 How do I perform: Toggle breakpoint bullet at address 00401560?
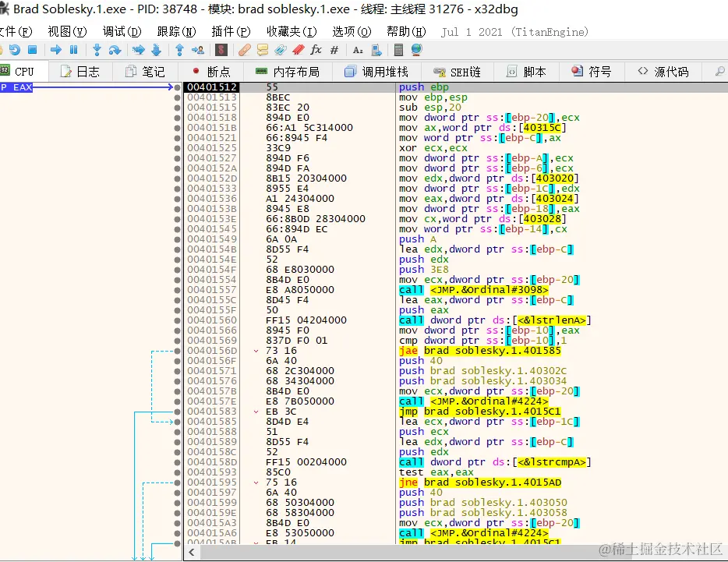177,320
